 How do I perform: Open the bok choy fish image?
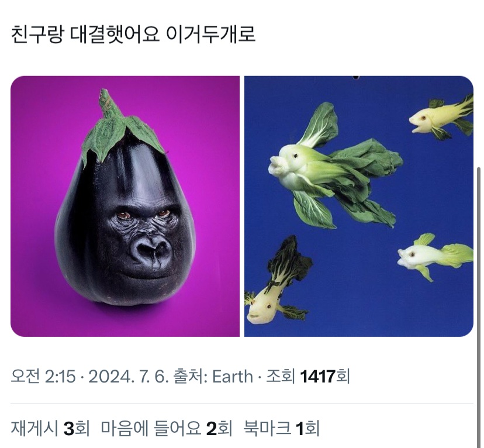point(359,206)
